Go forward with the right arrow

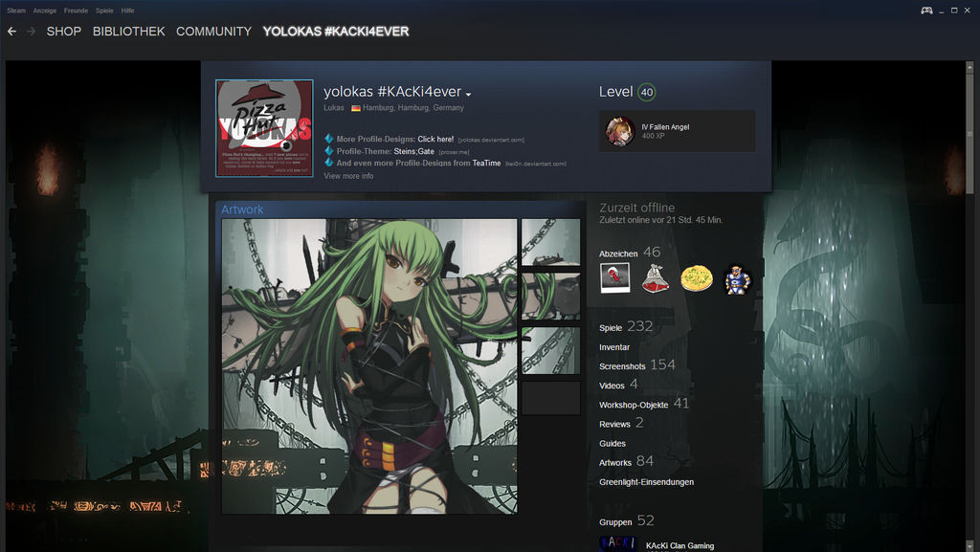point(32,32)
